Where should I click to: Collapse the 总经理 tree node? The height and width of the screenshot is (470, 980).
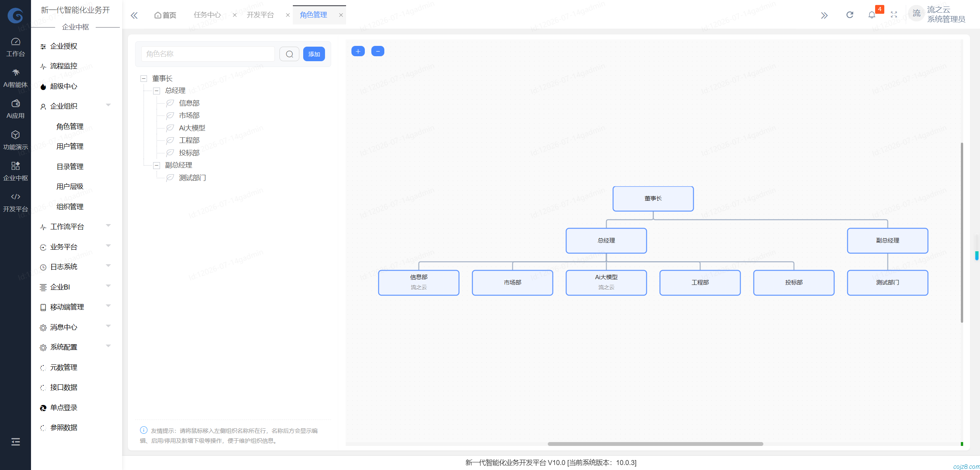point(157,91)
